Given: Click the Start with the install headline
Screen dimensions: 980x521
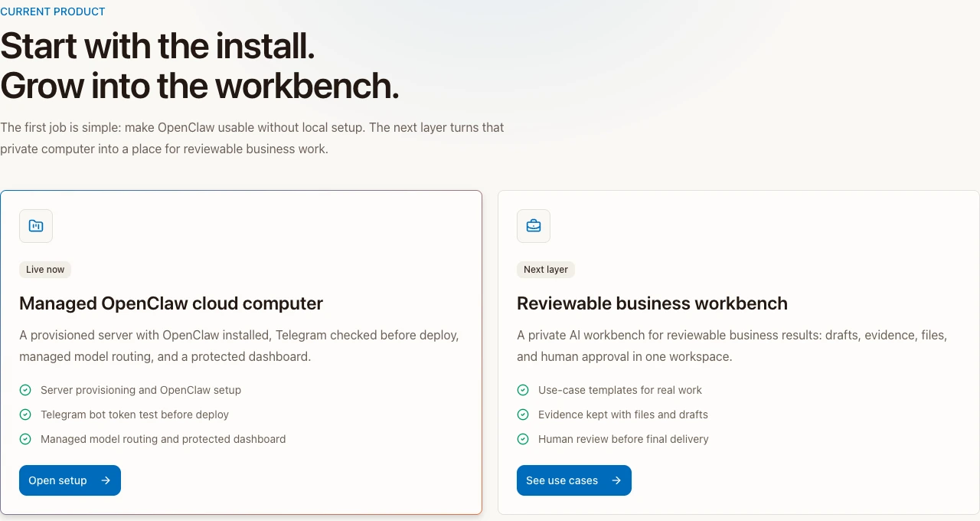Looking at the screenshot, I should [158, 47].
